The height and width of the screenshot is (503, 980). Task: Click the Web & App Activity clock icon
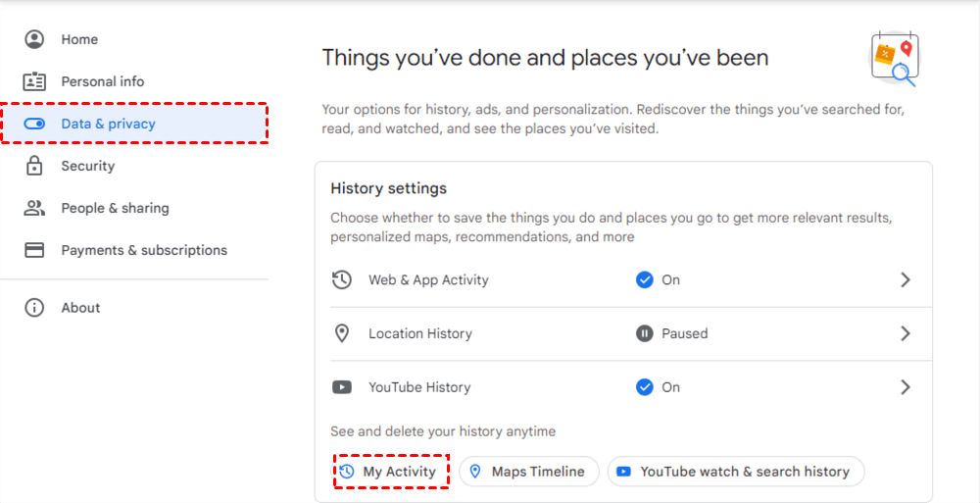pyautogui.click(x=342, y=279)
